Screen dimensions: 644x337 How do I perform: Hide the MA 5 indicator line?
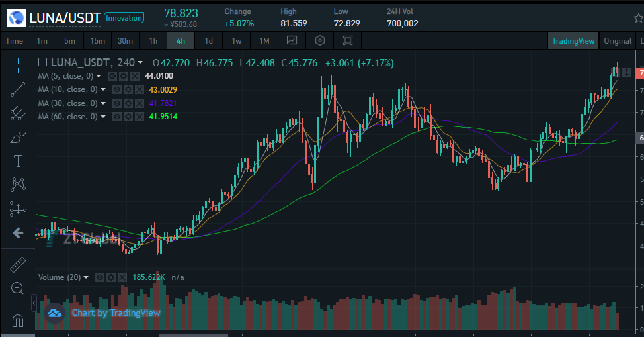[x=112, y=76]
